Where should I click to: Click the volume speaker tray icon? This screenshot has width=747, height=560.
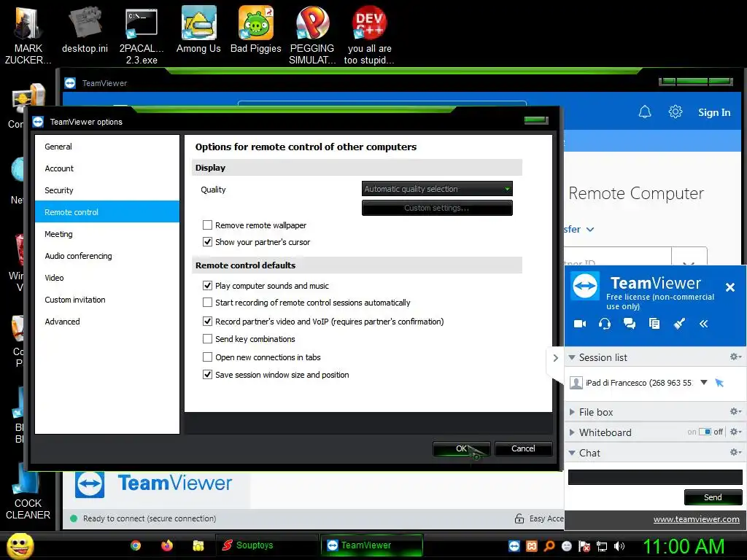coord(619,546)
